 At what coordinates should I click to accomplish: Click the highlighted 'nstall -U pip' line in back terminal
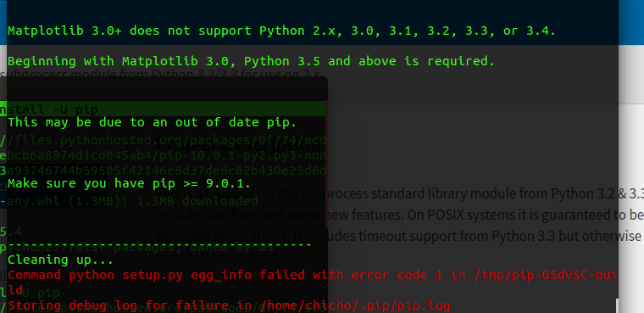pyautogui.click(x=163, y=109)
